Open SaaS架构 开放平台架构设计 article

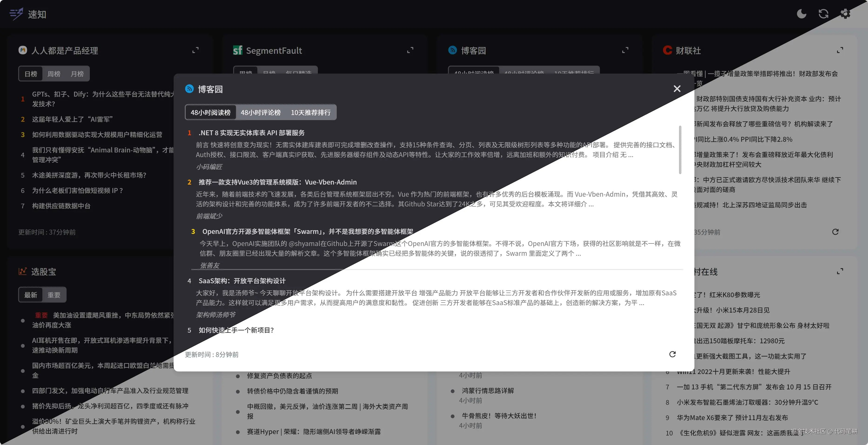(x=242, y=281)
